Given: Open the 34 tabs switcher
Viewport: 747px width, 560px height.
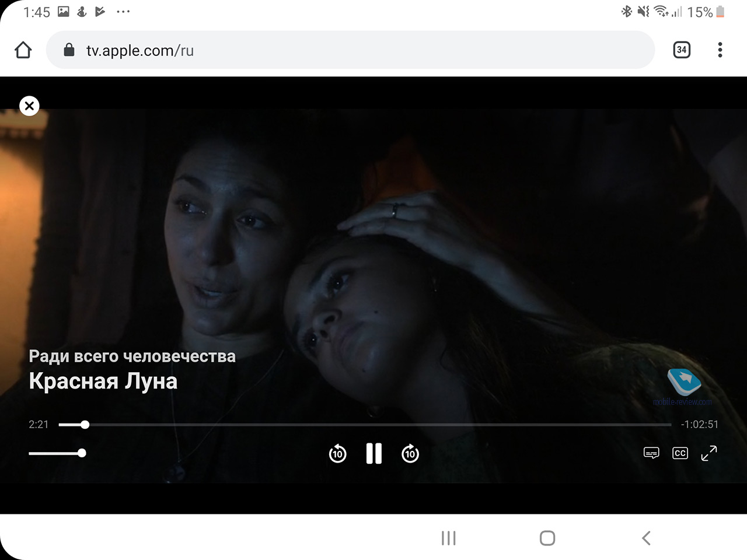Looking at the screenshot, I should tap(682, 50).
